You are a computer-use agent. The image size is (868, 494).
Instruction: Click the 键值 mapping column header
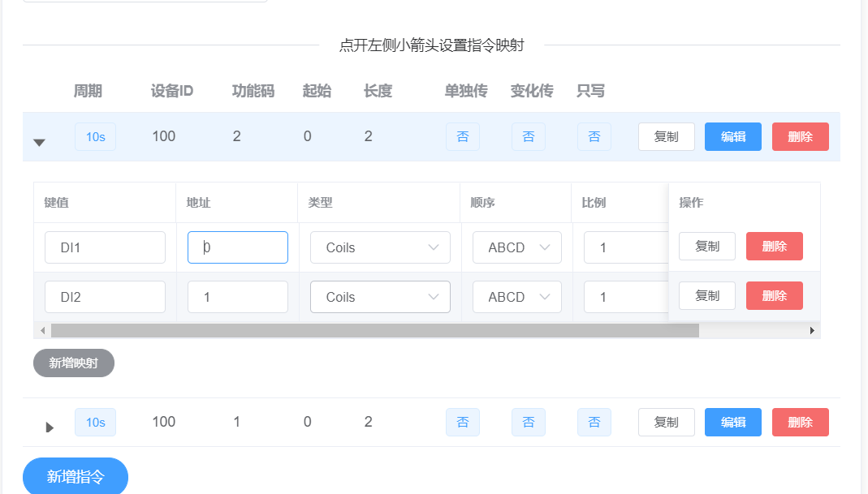pyautogui.click(x=57, y=203)
